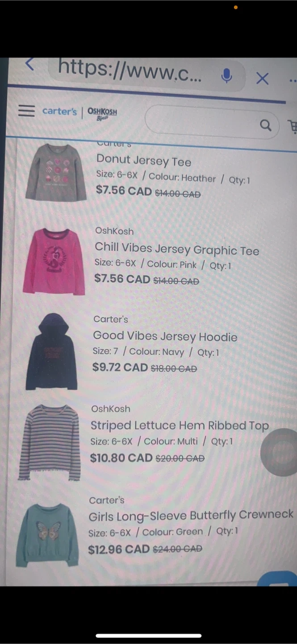Tap the grey floating circle button

[x=280, y=452]
